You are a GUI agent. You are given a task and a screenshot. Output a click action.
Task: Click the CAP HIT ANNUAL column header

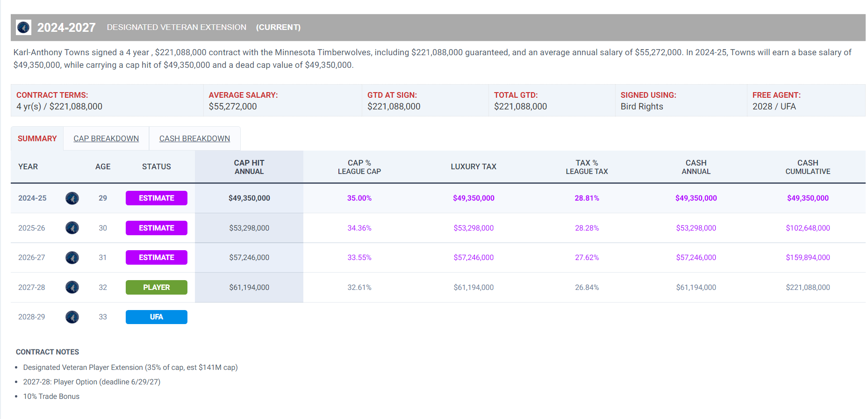click(x=249, y=167)
